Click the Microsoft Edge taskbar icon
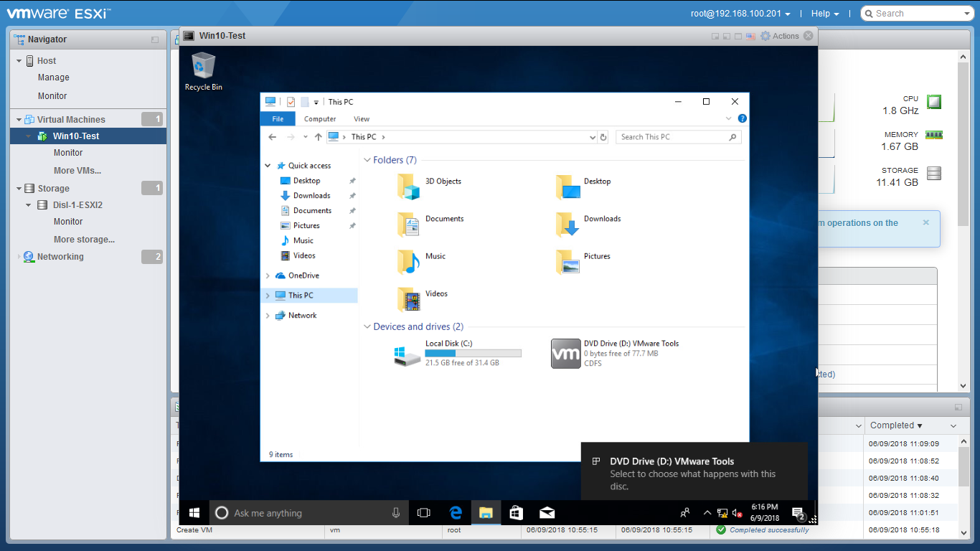 [456, 512]
